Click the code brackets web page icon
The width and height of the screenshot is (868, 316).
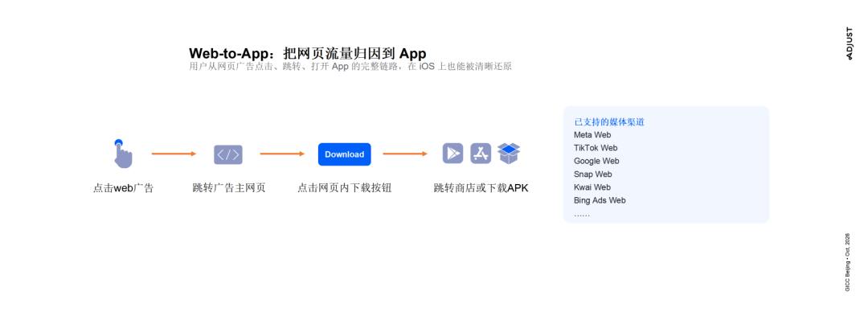tap(228, 154)
